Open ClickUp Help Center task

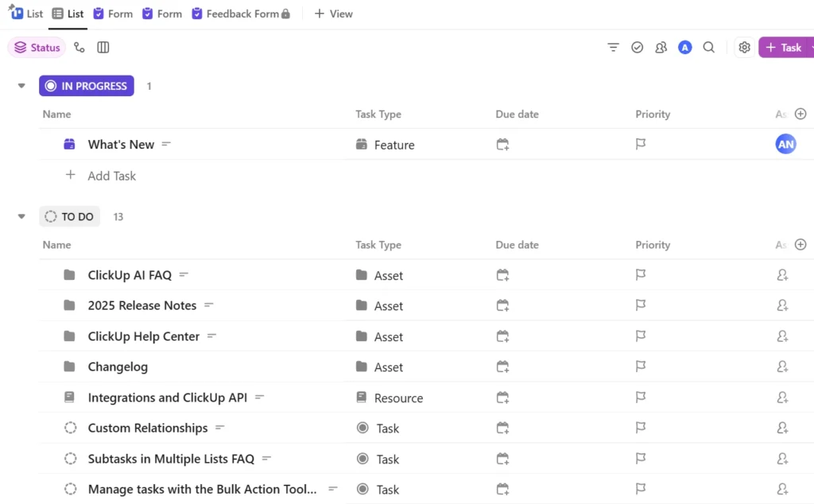coord(144,335)
